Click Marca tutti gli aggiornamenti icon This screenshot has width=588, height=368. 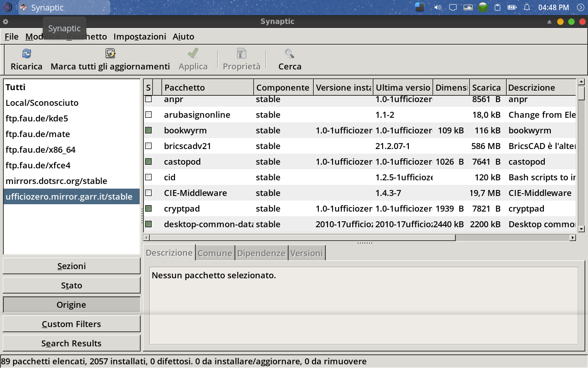110,54
